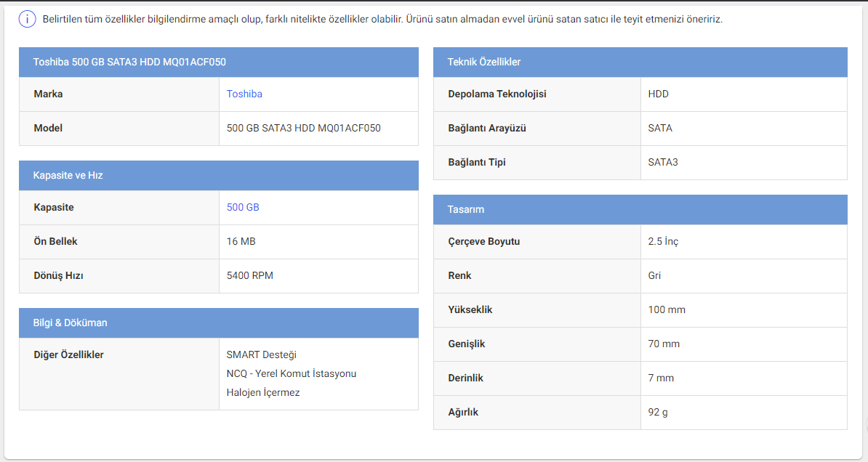Click the Model row value "500 GB SATA3 HDD MQ01ACF050"
Screen dimensions: 868x462
303,129
